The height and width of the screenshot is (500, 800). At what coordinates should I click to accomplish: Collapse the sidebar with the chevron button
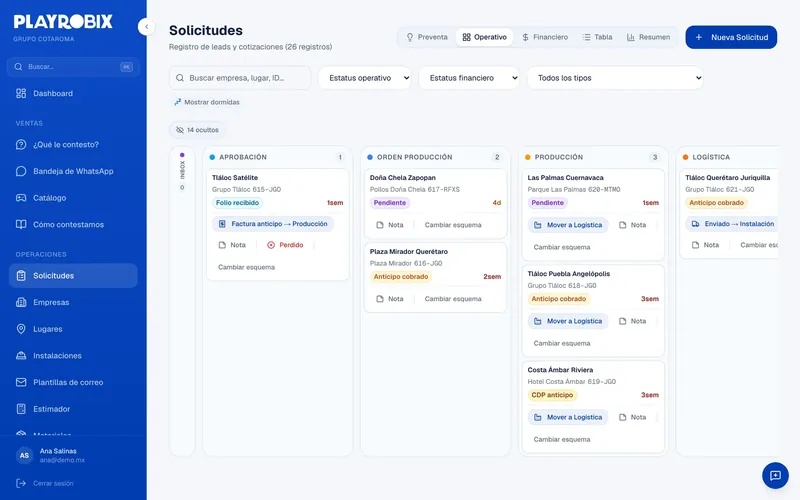tap(146, 27)
